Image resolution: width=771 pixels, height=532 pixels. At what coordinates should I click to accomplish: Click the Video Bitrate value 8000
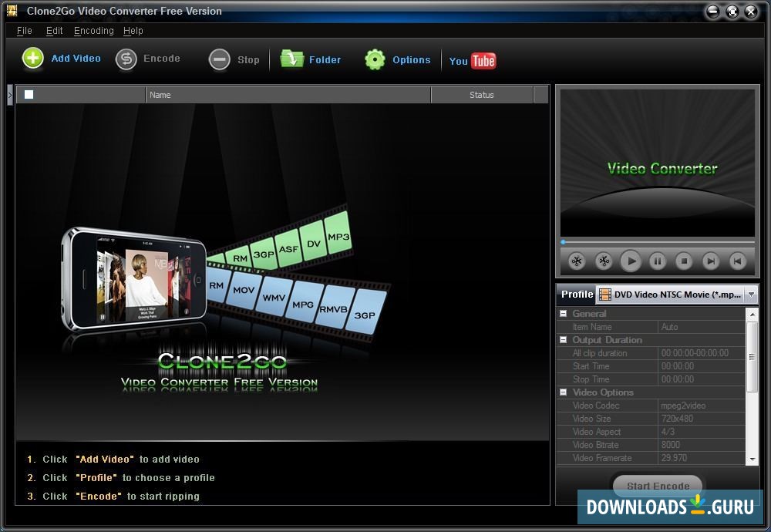point(702,445)
